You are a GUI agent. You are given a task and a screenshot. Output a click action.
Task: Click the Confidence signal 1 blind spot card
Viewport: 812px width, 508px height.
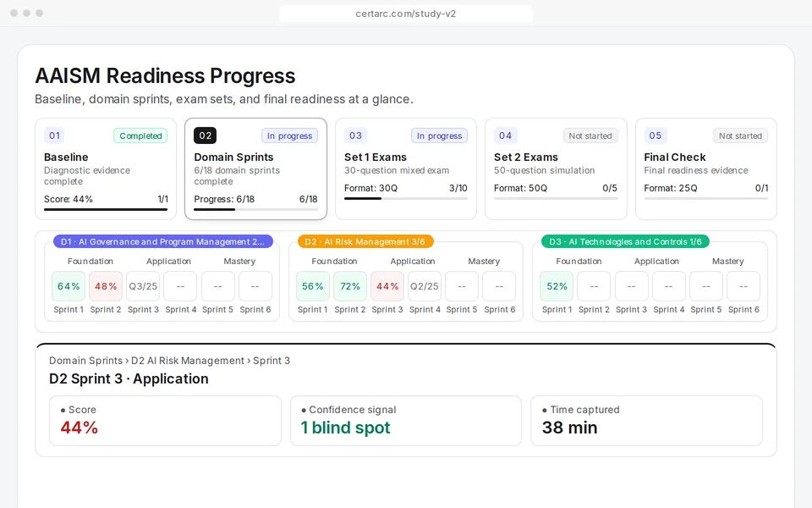(x=406, y=421)
